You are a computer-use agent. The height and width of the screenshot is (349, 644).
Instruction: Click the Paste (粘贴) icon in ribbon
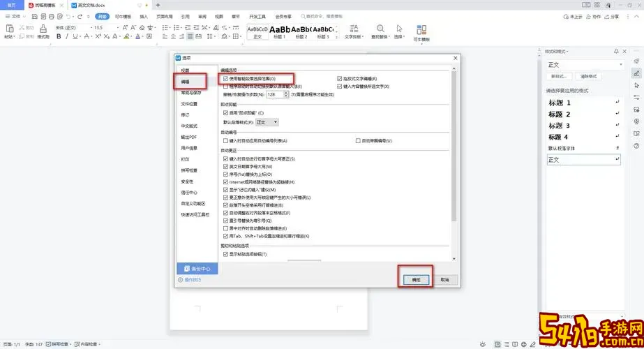[x=9, y=29]
